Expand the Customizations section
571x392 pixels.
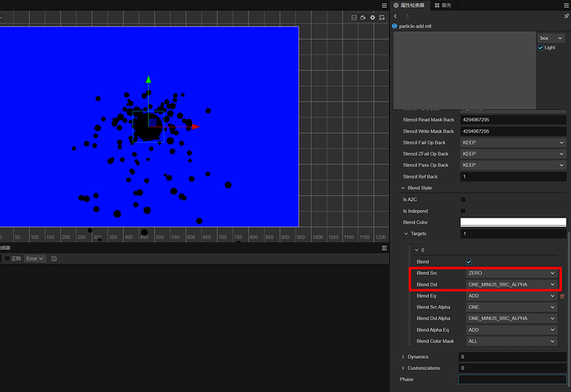[403, 368]
